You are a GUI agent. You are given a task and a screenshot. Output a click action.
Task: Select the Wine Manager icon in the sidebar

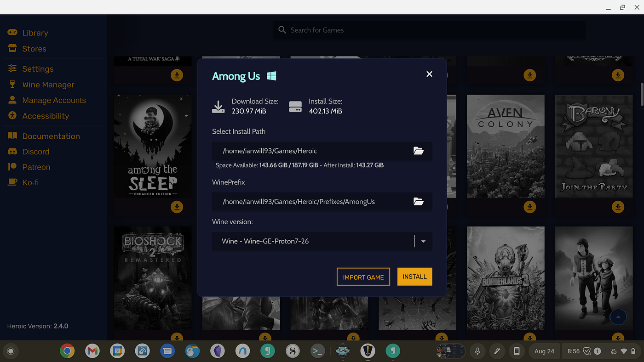[12, 85]
